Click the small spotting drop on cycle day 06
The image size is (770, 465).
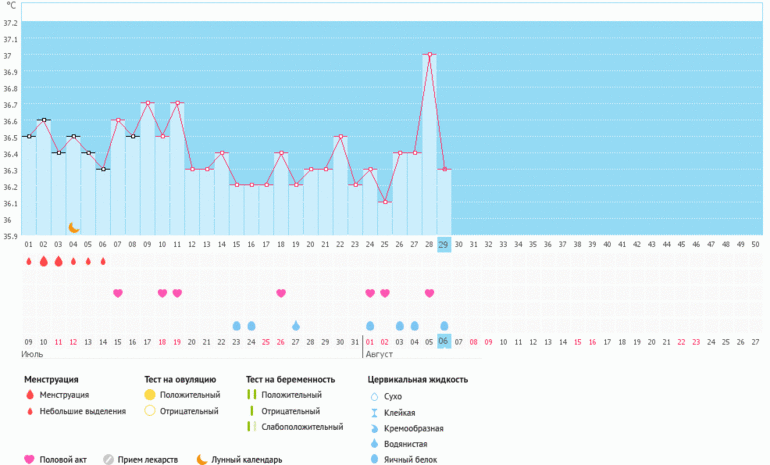coord(103,262)
